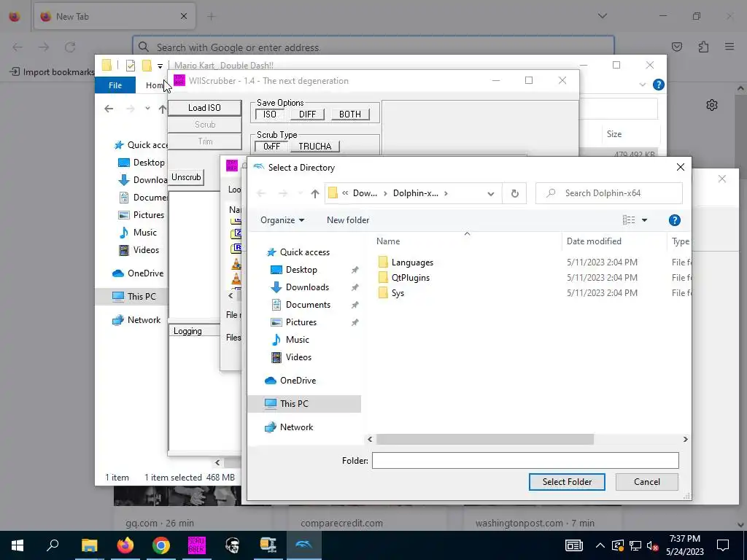
Task: Select DIFF save option in WIIScrubber
Action: (307, 114)
